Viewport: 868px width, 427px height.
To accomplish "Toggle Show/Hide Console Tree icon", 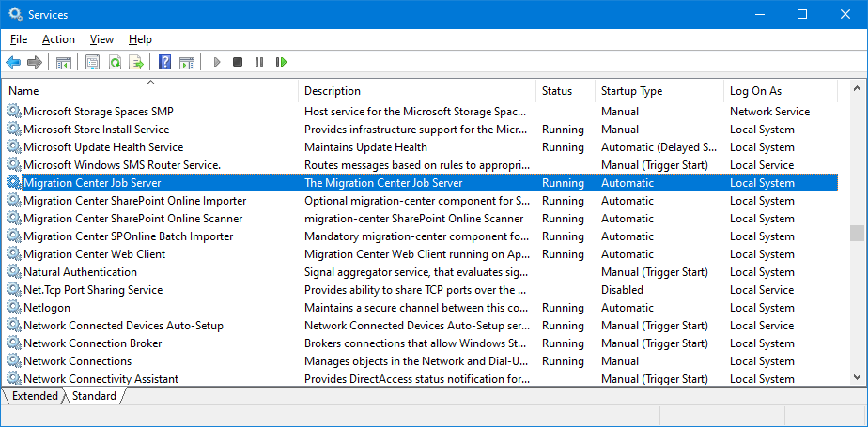I will point(64,62).
